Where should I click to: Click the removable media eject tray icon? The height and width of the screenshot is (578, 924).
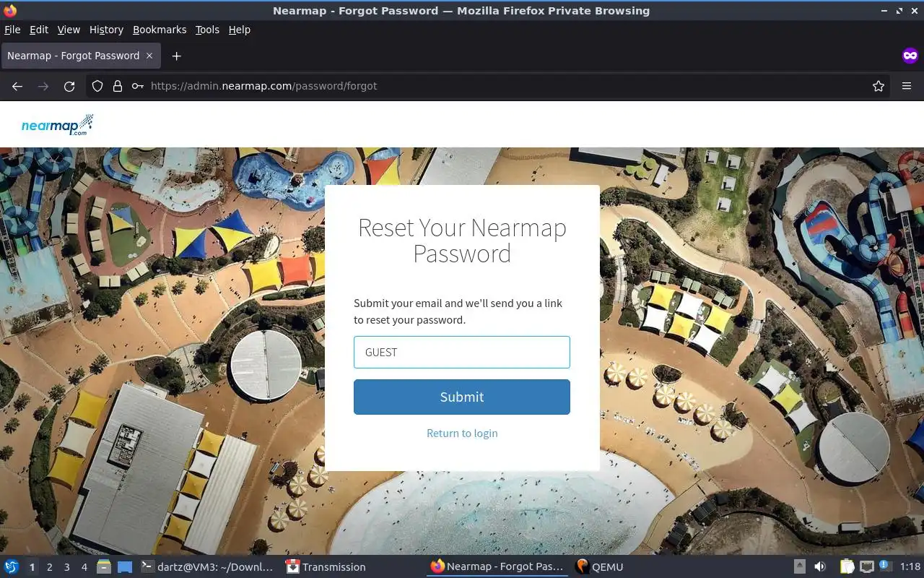(800, 566)
